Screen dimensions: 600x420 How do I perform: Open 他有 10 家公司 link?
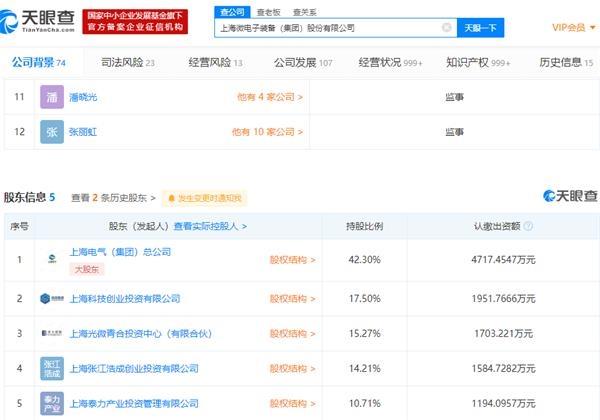267,132
